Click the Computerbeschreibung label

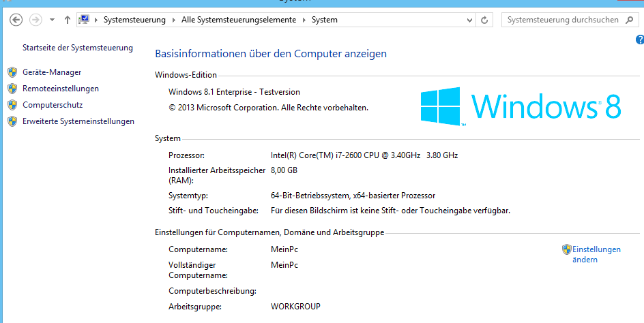(x=212, y=291)
